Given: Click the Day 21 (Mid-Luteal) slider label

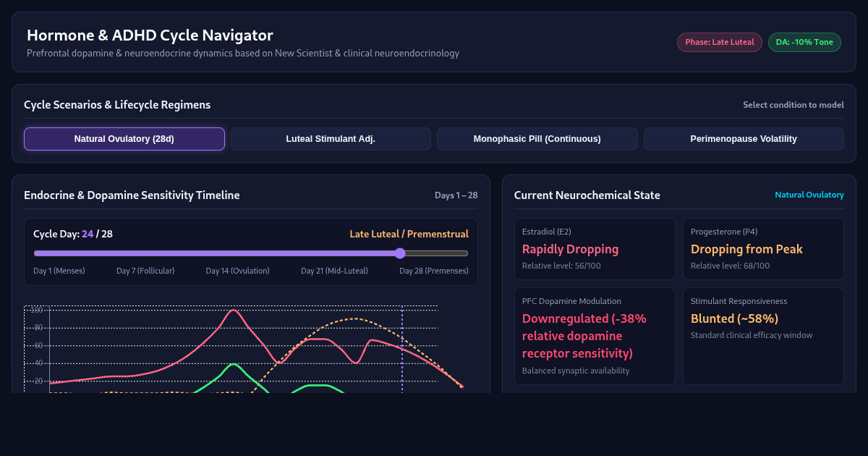Looking at the screenshot, I should pyautogui.click(x=334, y=271).
